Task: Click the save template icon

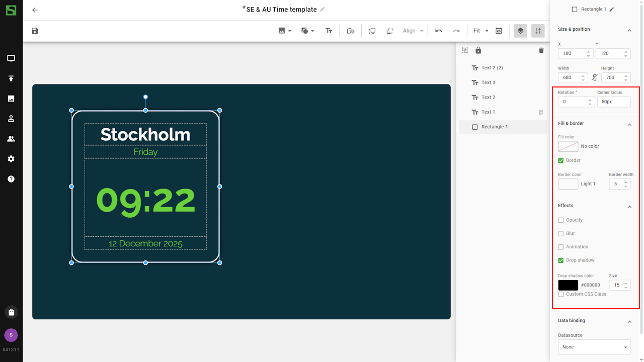Action: pos(35,31)
